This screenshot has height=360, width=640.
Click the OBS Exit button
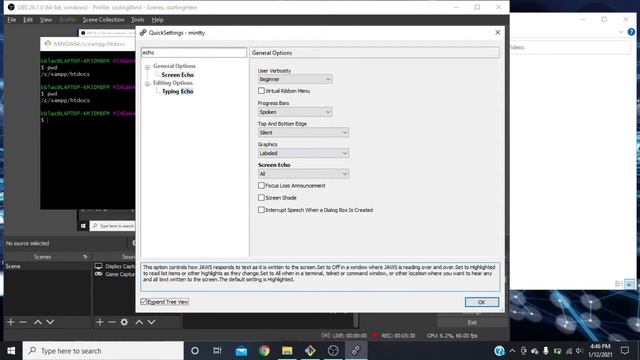click(472, 322)
